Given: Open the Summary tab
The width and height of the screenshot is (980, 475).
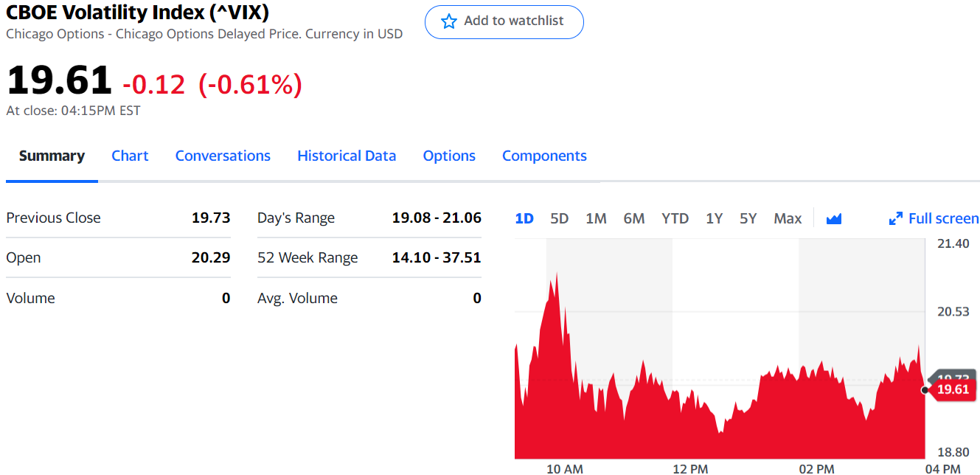Looking at the screenshot, I should tap(52, 156).
